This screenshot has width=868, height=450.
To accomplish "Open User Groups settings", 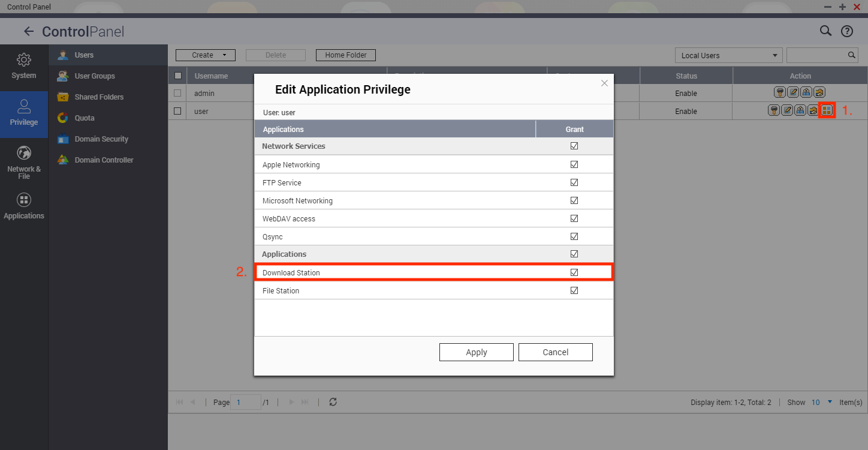I will point(108,76).
